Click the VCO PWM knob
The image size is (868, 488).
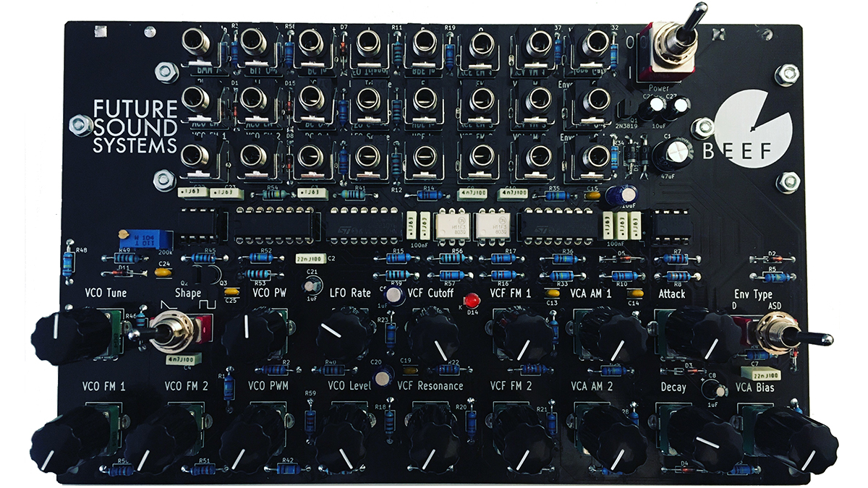(250, 440)
